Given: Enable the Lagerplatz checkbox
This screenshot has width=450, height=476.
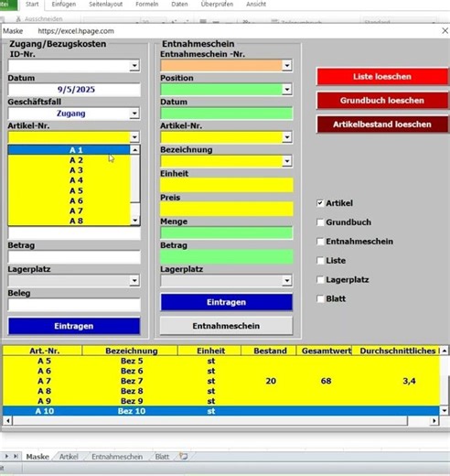Looking at the screenshot, I should 320,280.
